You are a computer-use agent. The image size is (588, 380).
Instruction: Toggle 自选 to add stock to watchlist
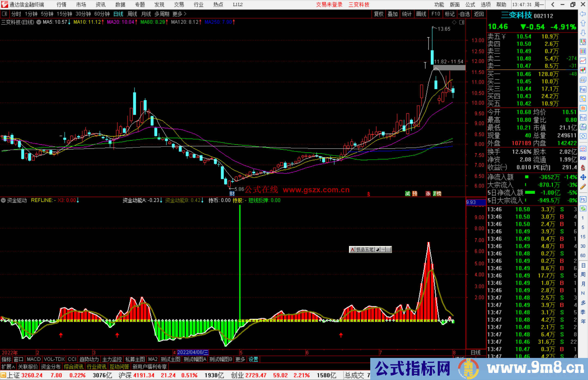coord(464,14)
